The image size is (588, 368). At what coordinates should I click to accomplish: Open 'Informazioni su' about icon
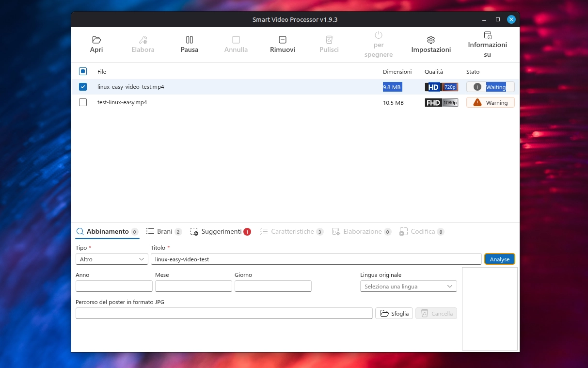tap(488, 35)
